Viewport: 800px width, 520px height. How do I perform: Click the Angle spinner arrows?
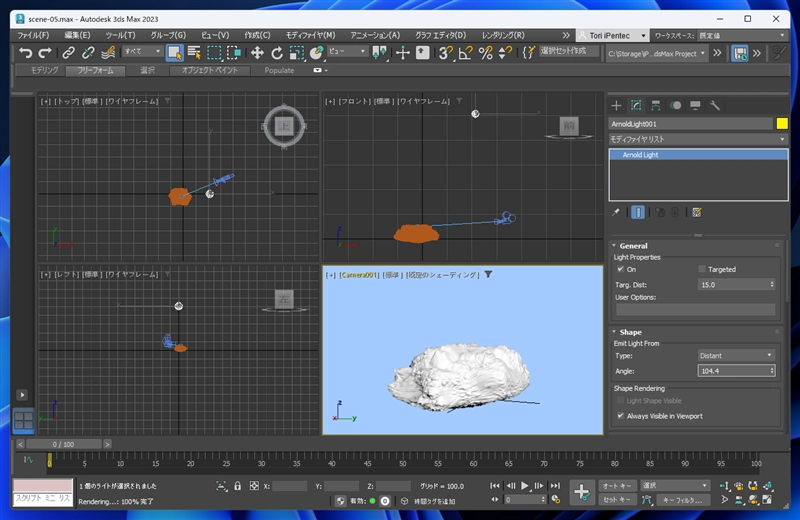[772, 371]
